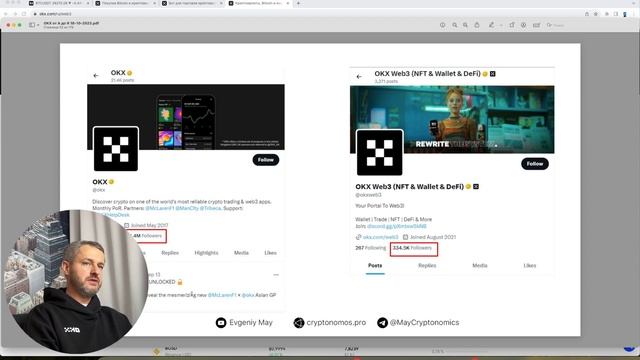The width and height of the screenshot is (640, 360).
Task: Click the YouTube icon beside Evgeniy May
Action: 221,323
